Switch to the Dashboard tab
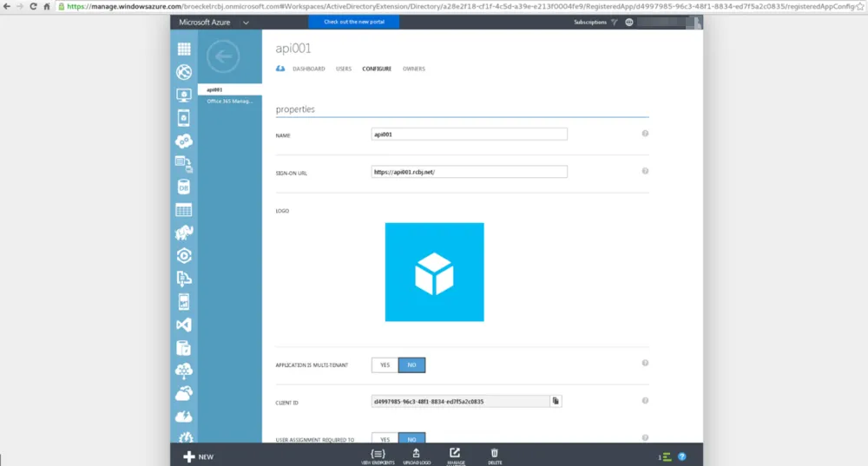Image resolution: width=868 pixels, height=466 pixels. point(309,69)
